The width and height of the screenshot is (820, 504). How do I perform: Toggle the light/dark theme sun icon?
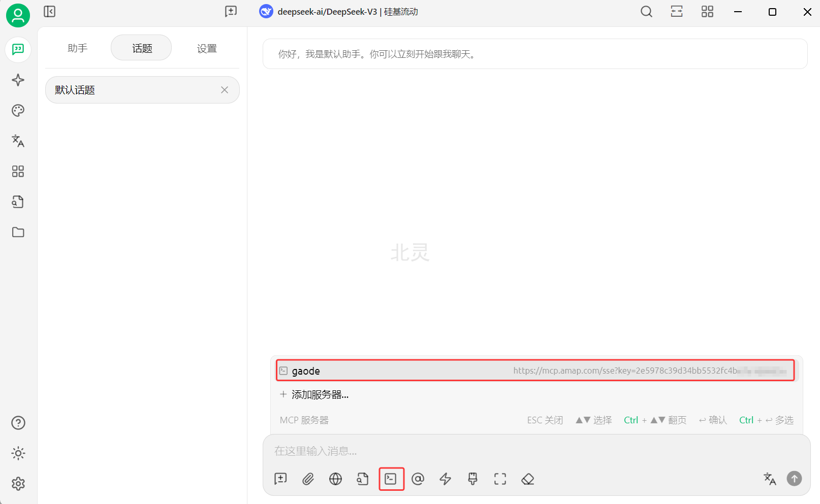tap(18, 453)
